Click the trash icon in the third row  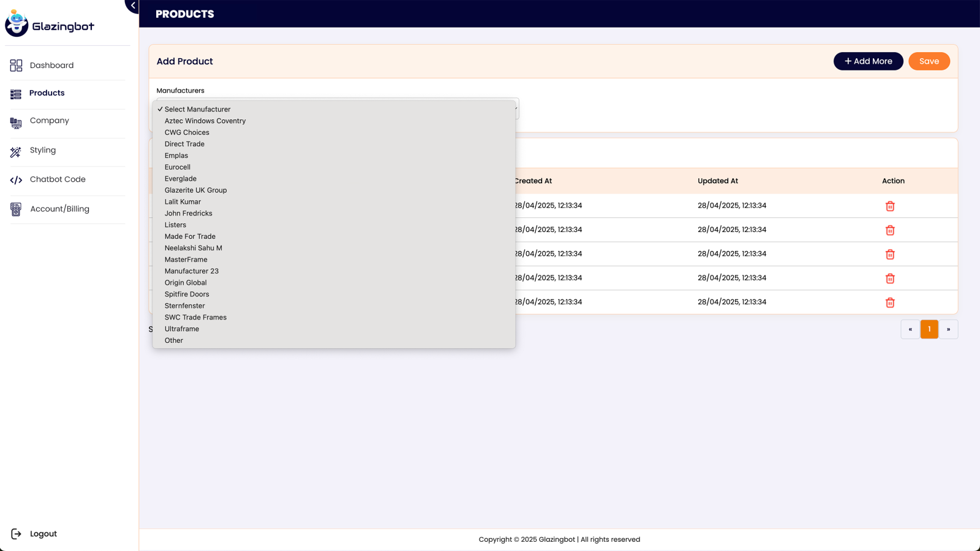pyautogui.click(x=890, y=254)
